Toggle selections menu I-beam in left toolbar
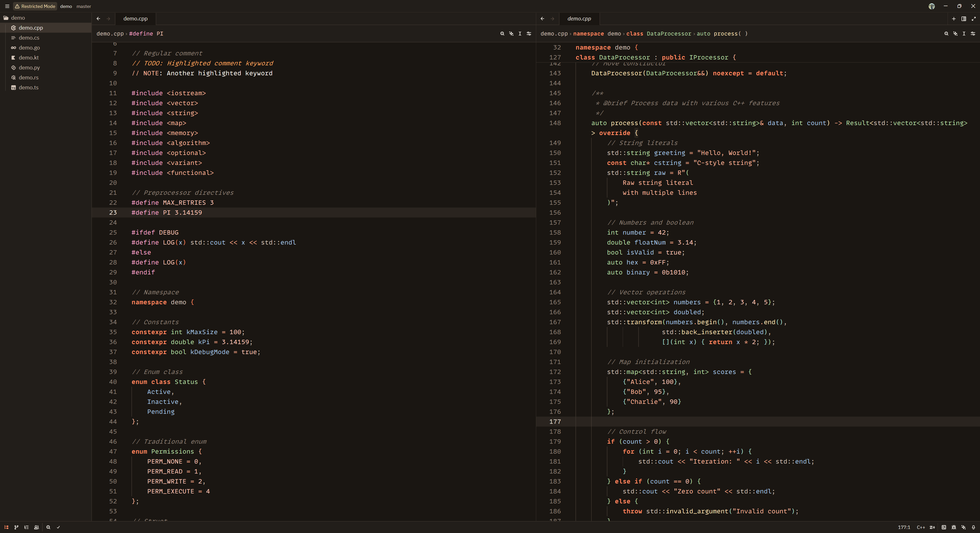This screenshot has height=533, width=980. (x=520, y=33)
